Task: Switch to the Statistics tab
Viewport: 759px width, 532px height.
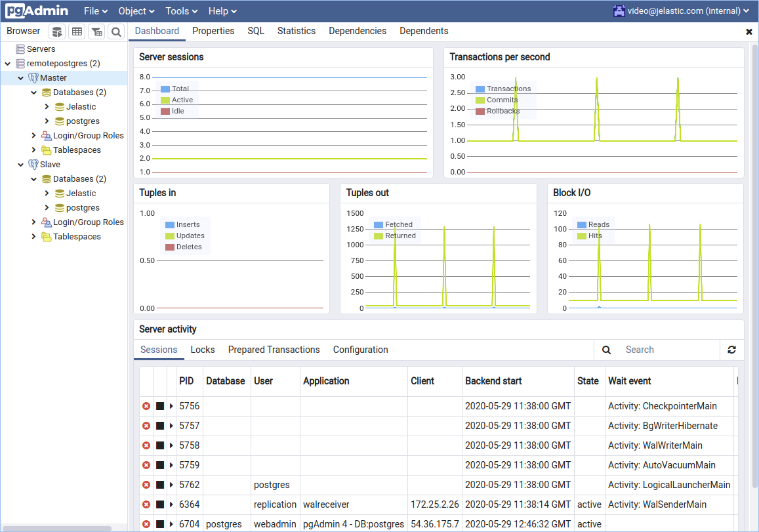Action: tap(297, 31)
